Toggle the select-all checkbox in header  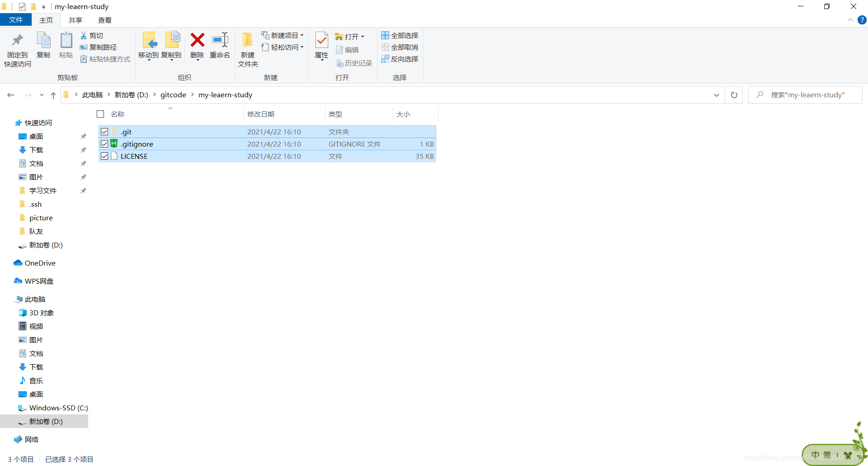tap(100, 114)
